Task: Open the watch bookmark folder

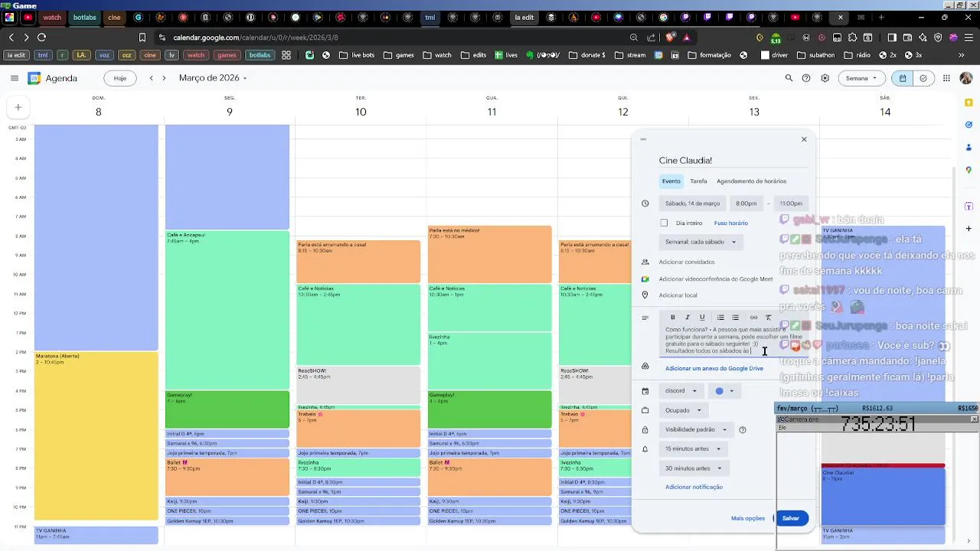Action: [x=438, y=55]
